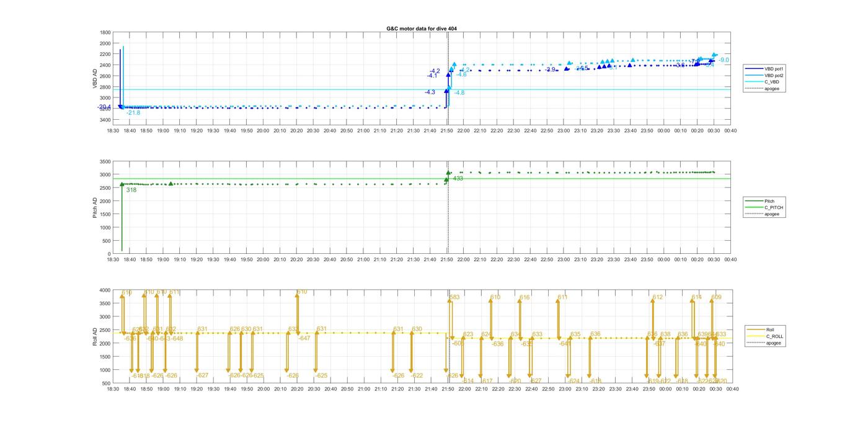Click the "583" label in the Roll plot

[454, 297]
